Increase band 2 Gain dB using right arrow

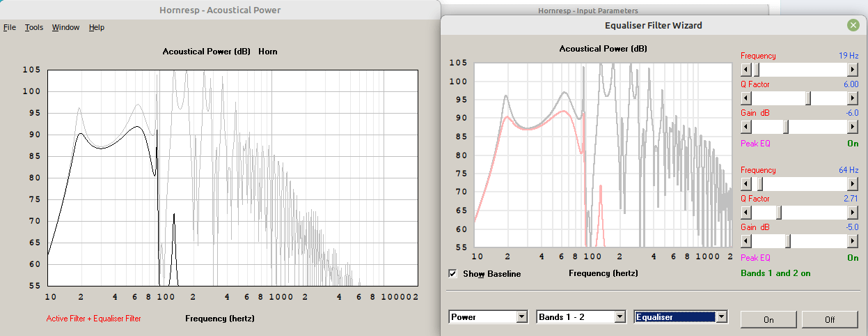tap(852, 240)
